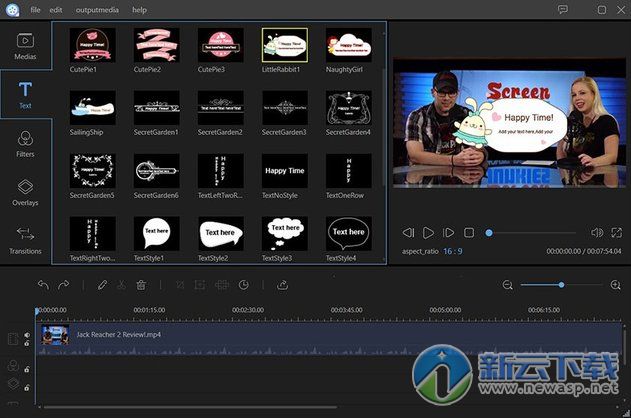Click the timeline zoom slider
This screenshot has width=631, height=418.
(x=561, y=285)
